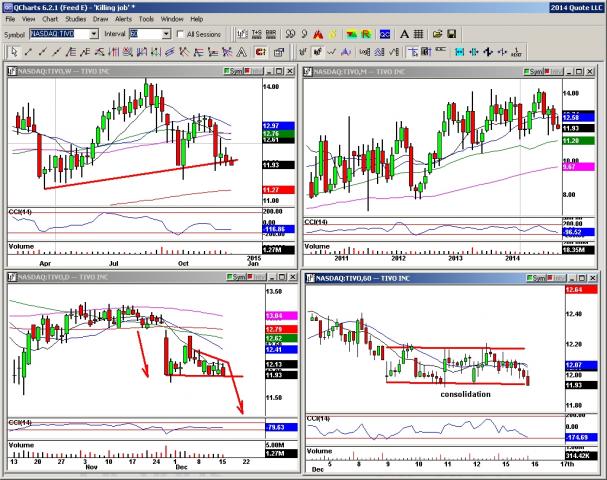Click the red flame hot list icon
Viewport: 607px width, 480px height.
318,34
